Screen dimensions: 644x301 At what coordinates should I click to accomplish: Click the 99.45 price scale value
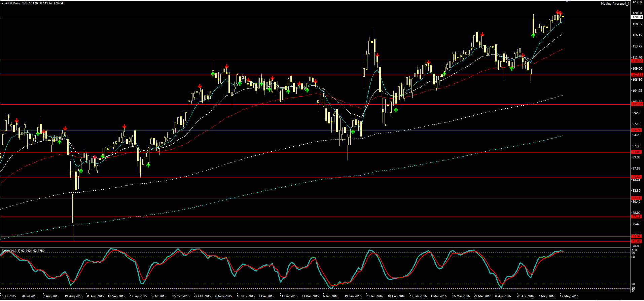(x=637, y=113)
